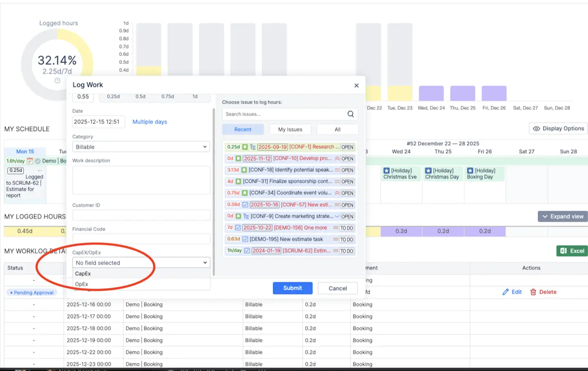The height and width of the screenshot is (371, 588).
Task: Click the task checkbox icon on DEMO-195
Action: [246, 239]
